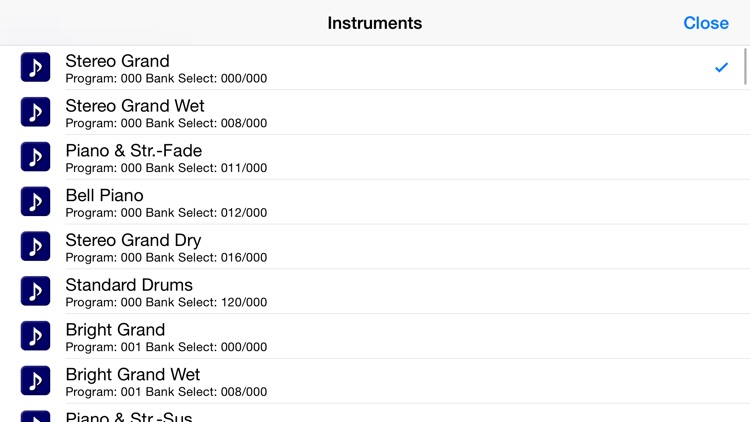Pick the Standard Drums instrument

(x=129, y=285)
